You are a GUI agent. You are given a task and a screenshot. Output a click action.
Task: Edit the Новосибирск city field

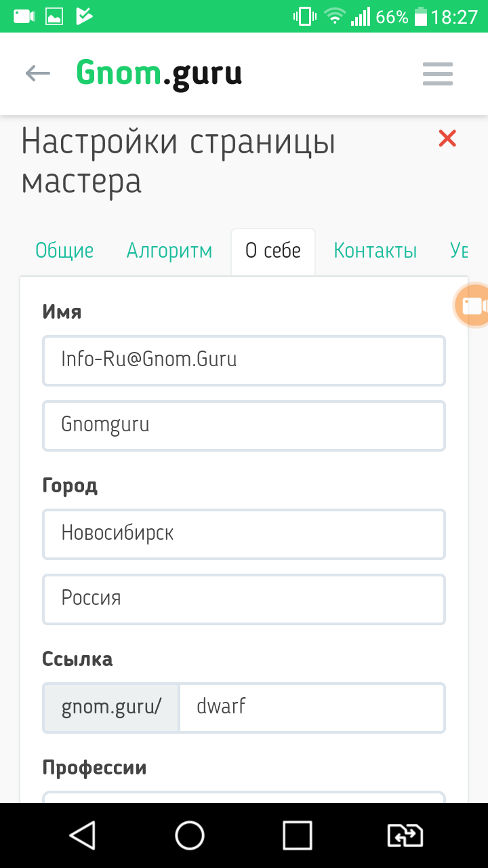[244, 534]
